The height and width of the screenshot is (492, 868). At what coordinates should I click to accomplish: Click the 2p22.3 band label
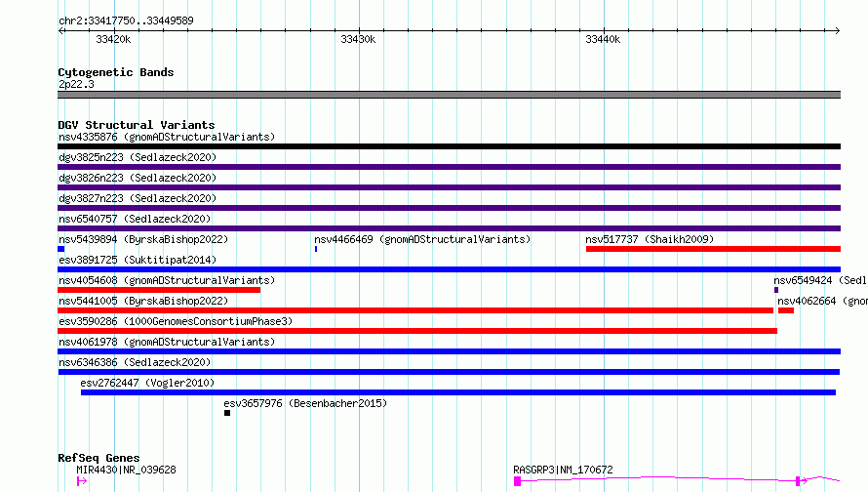tap(76, 84)
